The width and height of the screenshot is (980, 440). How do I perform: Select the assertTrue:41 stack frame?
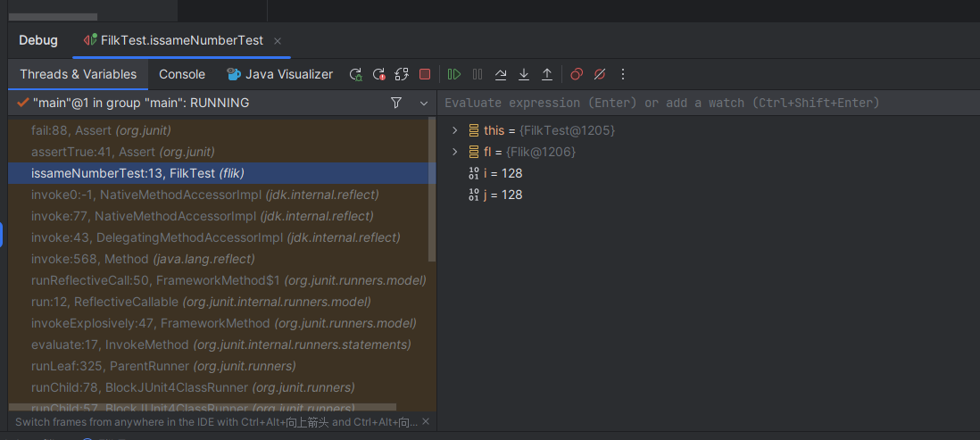pyautogui.click(x=122, y=152)
